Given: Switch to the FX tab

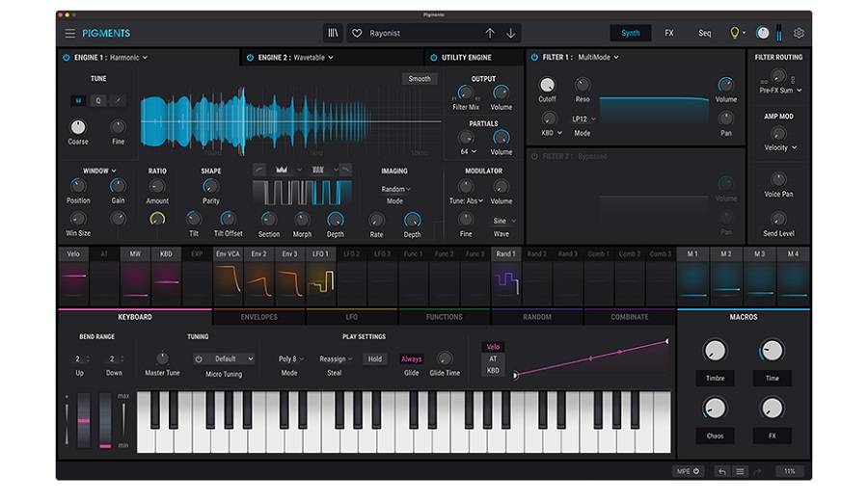Looking at the screenshot, I should click(669, 34).
